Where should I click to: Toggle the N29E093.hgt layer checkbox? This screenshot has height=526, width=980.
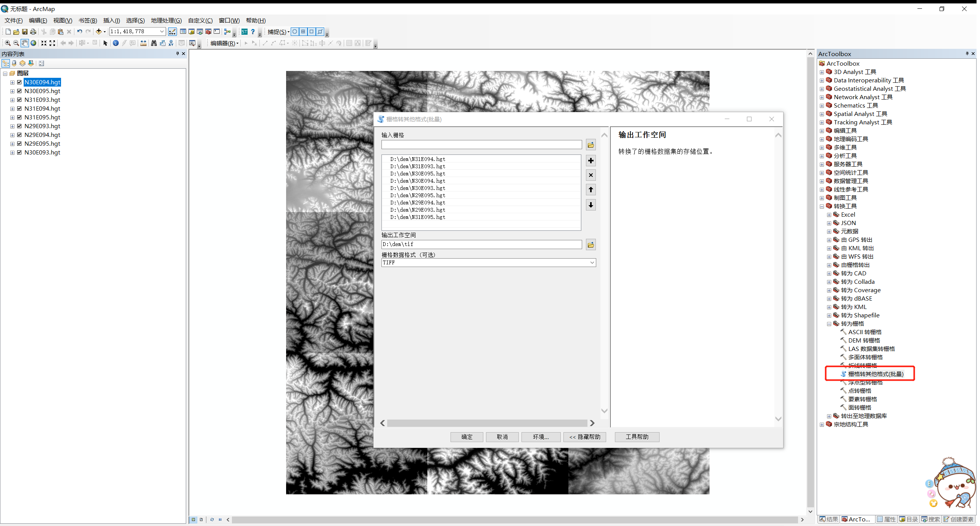coord(19,126)
